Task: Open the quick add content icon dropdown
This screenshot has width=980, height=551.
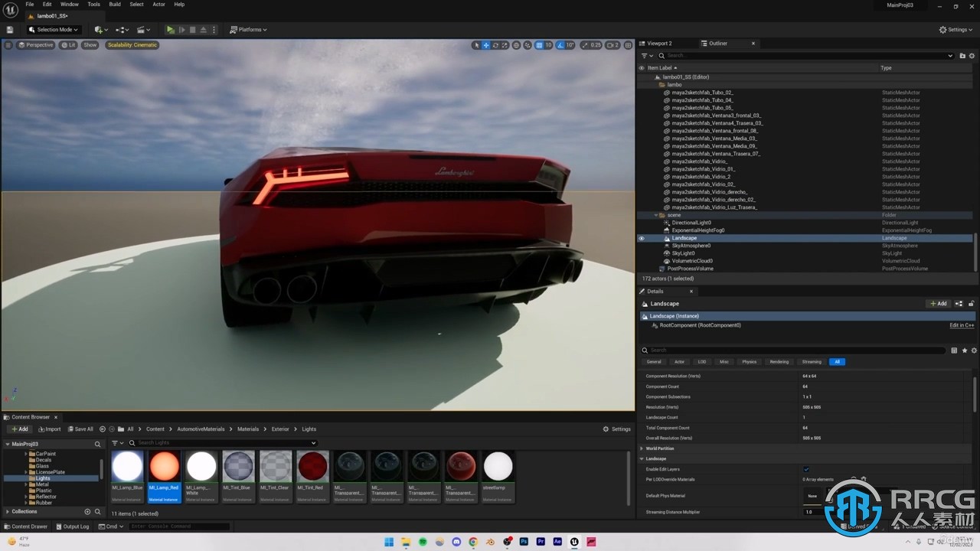Action: pyautogui.click(x=101, y=30)
